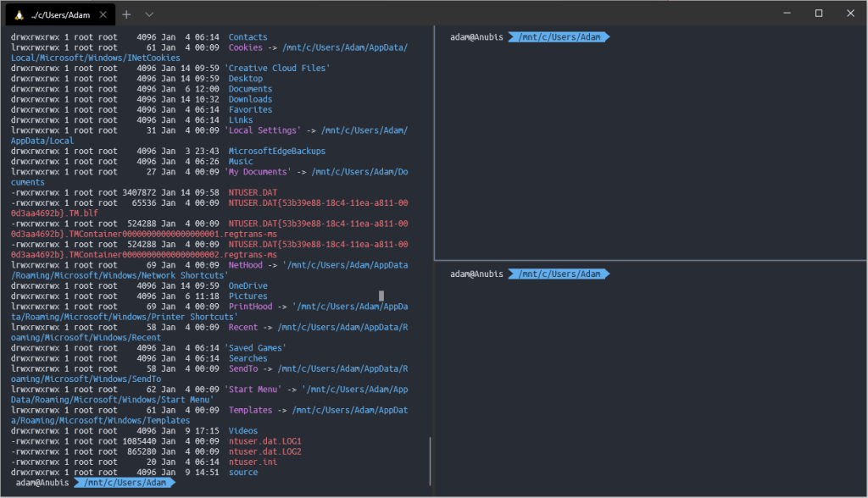Click the 'Local Settings' symlink name
The image size is (868, 498).
coord(263,130)
